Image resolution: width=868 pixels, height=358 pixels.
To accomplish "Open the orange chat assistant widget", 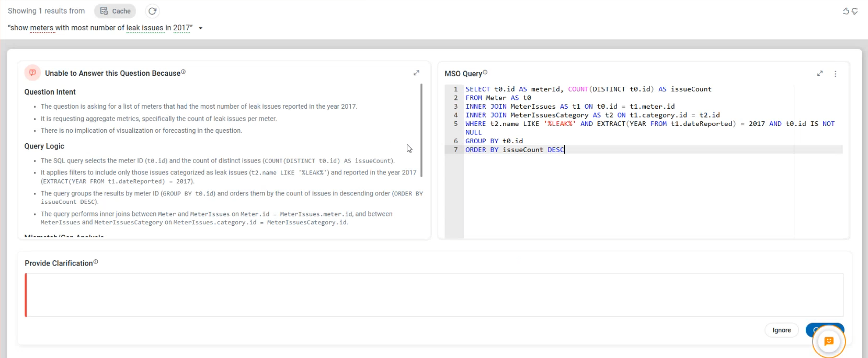I will pyautogui.click(x=828, y=341).
